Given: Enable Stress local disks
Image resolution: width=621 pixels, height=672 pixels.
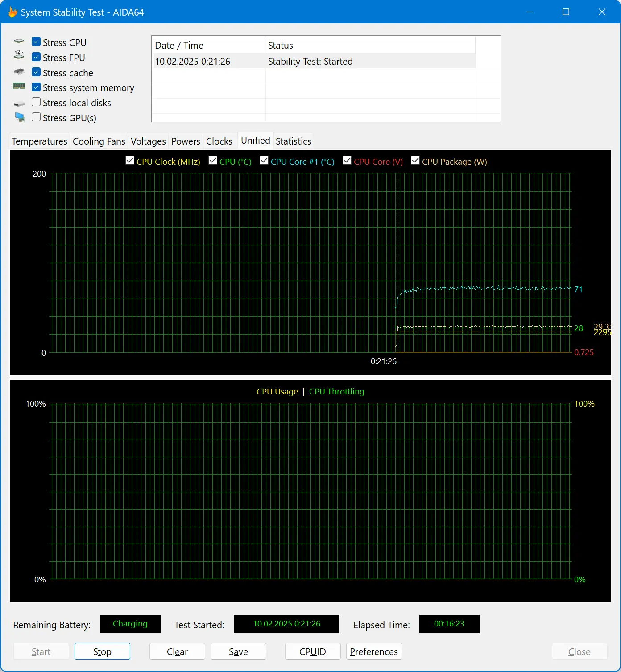Looking at the screenshot, I should point(36,102).
